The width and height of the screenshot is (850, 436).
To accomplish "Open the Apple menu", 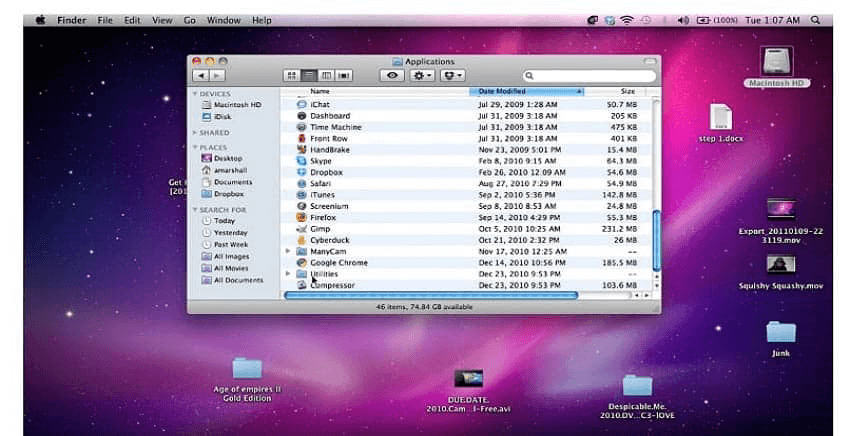I will pyautogui.click(x=41, y=20).
